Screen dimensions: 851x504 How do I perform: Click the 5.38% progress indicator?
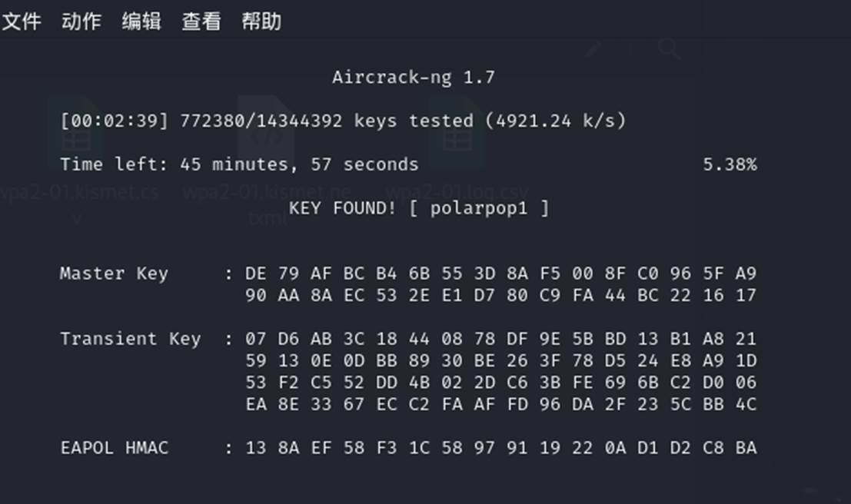(730, 164)
